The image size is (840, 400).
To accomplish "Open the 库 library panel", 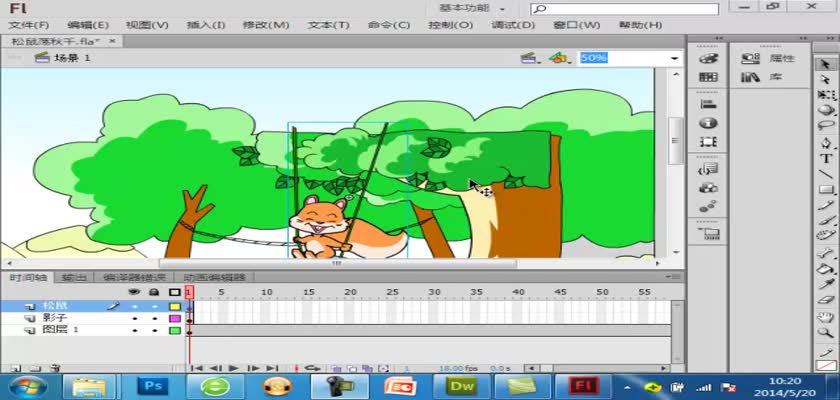I will click(x=762, y=77).
